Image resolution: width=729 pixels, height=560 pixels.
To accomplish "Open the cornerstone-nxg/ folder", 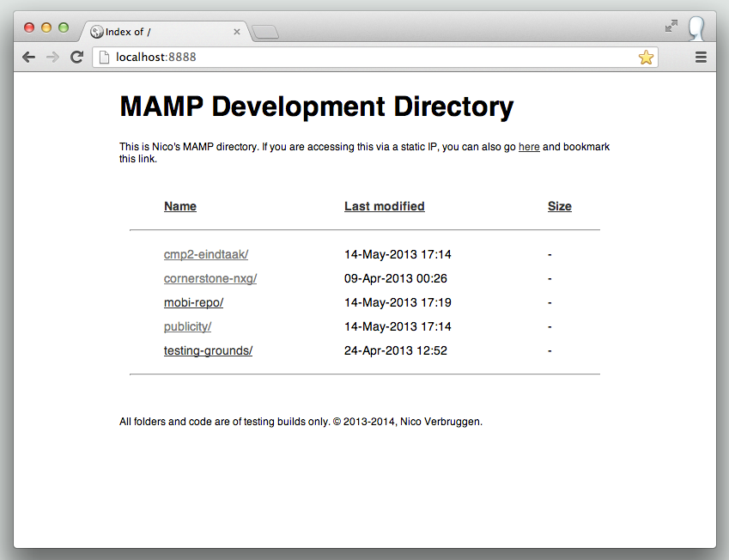I will 210,278.
